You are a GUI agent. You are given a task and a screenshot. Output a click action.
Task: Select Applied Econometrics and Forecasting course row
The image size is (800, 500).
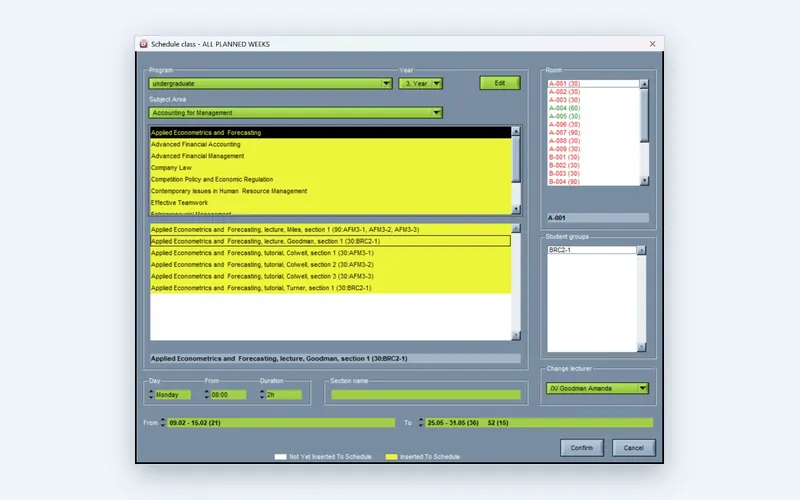tap(331, 133)
